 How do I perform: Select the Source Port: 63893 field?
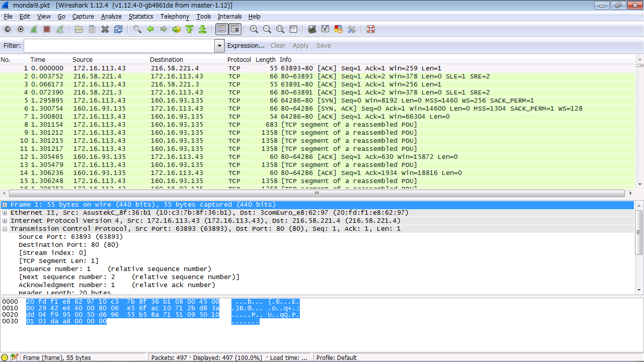point(70,237)
